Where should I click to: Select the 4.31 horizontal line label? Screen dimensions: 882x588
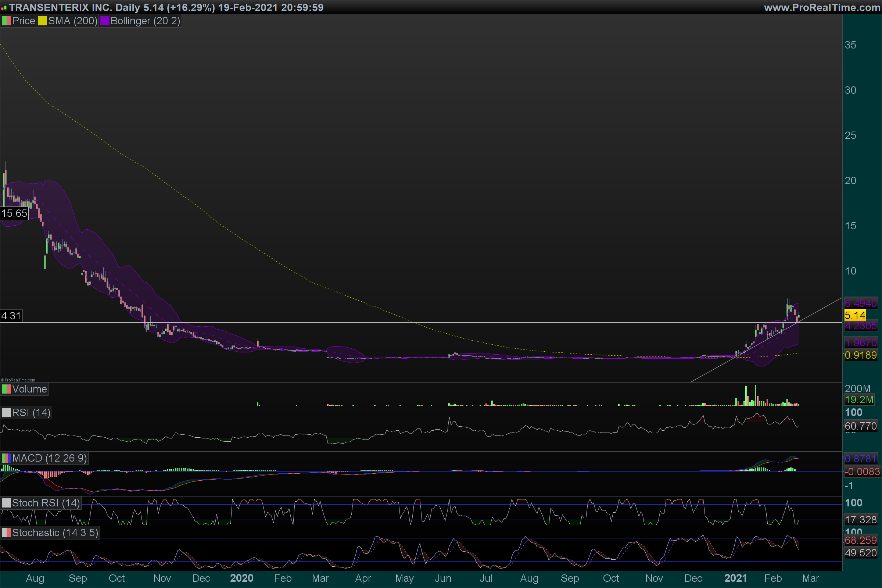(11, 316)
